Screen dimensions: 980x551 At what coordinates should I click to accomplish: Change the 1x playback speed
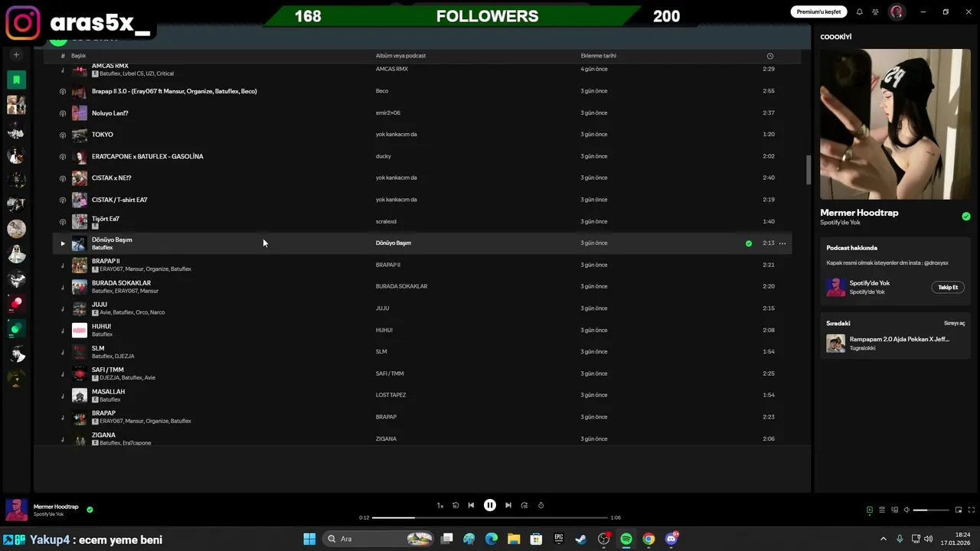pos(440,505)
